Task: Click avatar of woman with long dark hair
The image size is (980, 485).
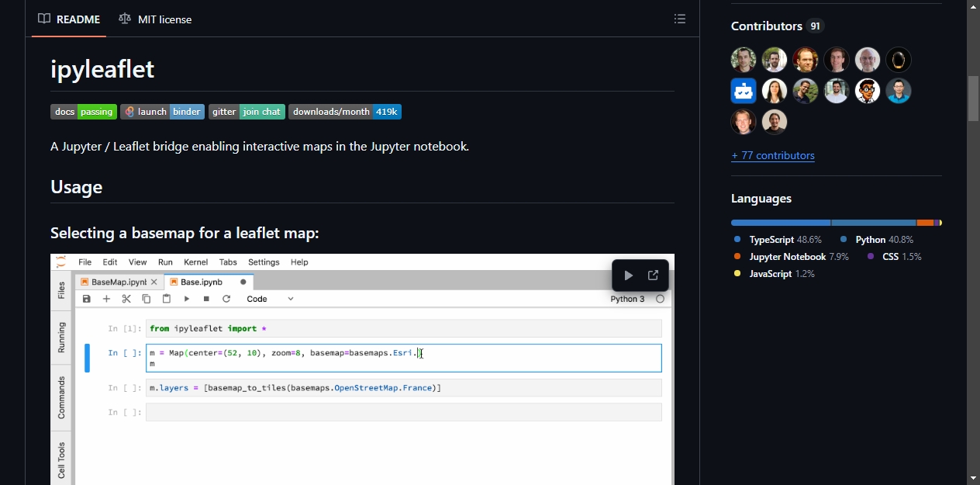Action: pyautogui.click(x=775, y=91)
